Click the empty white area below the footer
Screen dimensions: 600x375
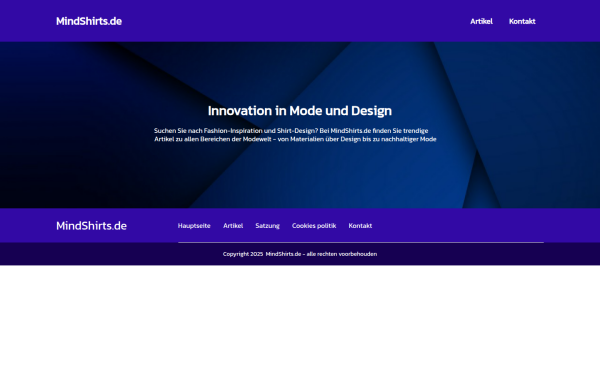(x=300, y=320)
